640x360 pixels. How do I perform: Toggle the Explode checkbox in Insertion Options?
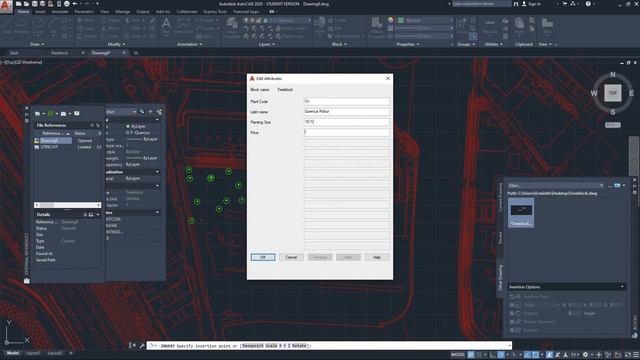512,330
